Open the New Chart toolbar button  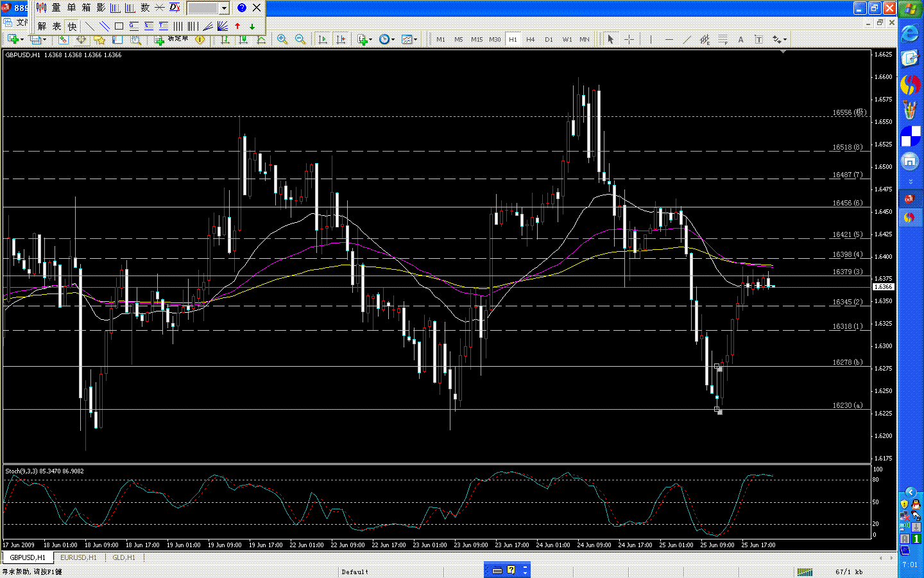click(x=14, y=39)
